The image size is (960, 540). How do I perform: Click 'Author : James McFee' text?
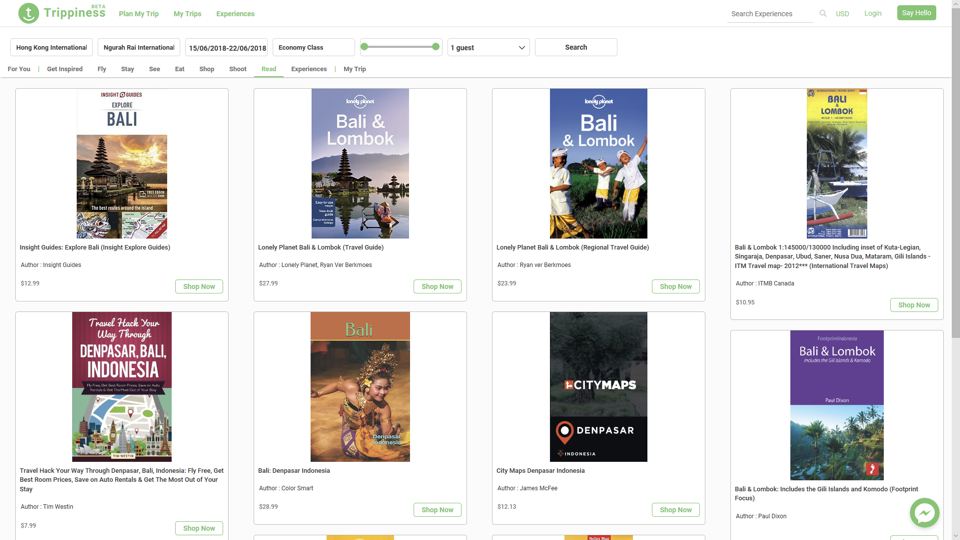coord(527,489)
